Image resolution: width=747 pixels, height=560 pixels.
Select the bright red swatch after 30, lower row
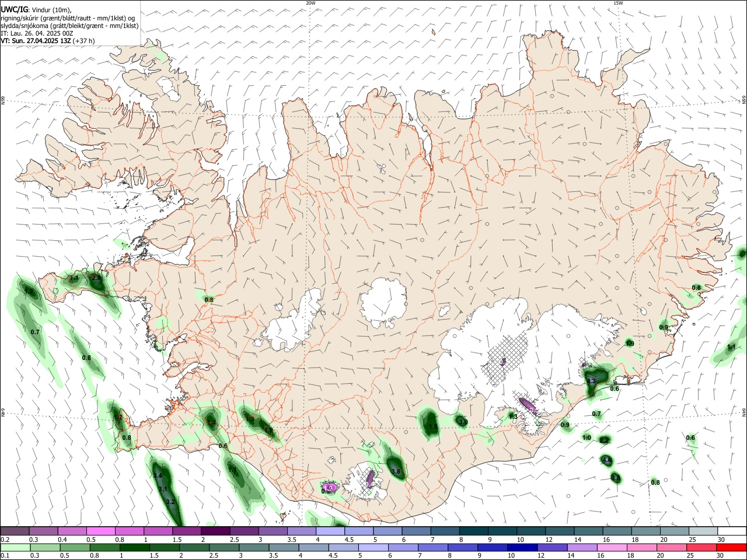(731, 547)
